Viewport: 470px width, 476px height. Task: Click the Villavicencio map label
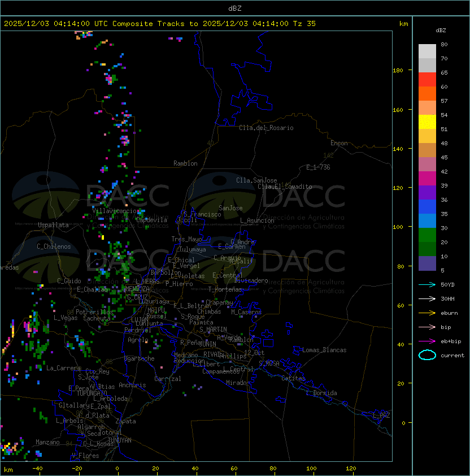tap(114, 211)
